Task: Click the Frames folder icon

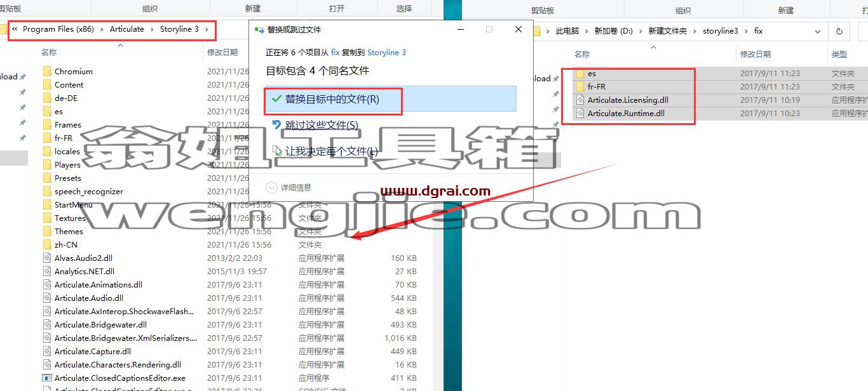Action: pos(47,125)
